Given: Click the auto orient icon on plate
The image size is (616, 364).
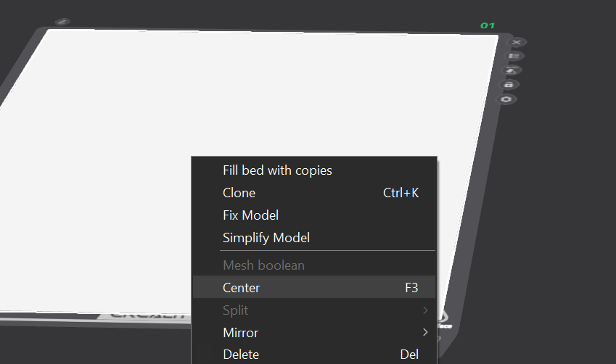Looking at the screenshot, I should click(x=512, y=70).
